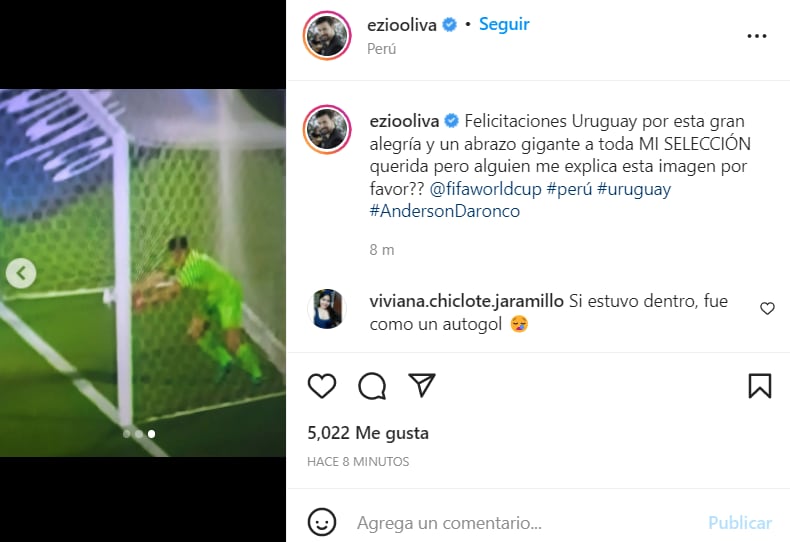Save the post with the bookmark icon
Screen dimensions: 790x542
pos(760,386)
